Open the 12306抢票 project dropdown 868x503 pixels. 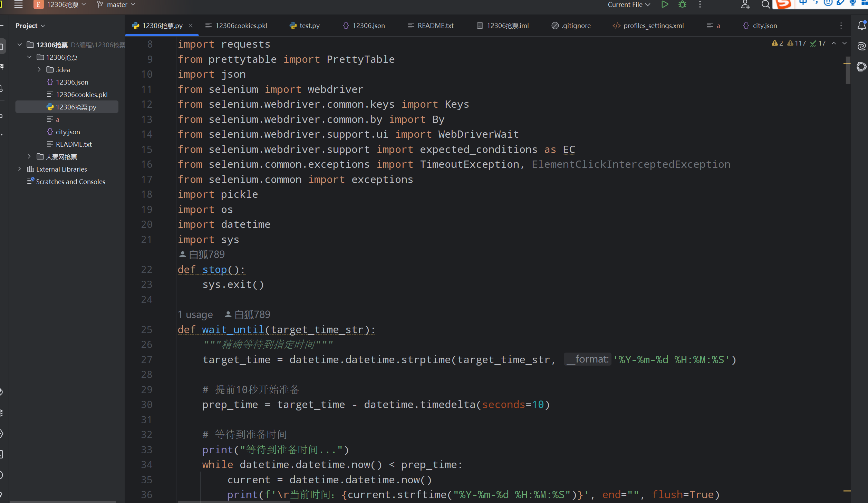coord(60,4)
